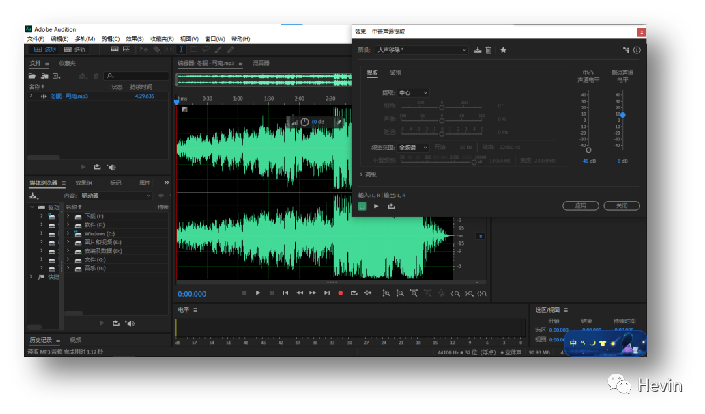
Task: Click the Files panel auto-play speaker icon
Action: [x=111, y=167]
